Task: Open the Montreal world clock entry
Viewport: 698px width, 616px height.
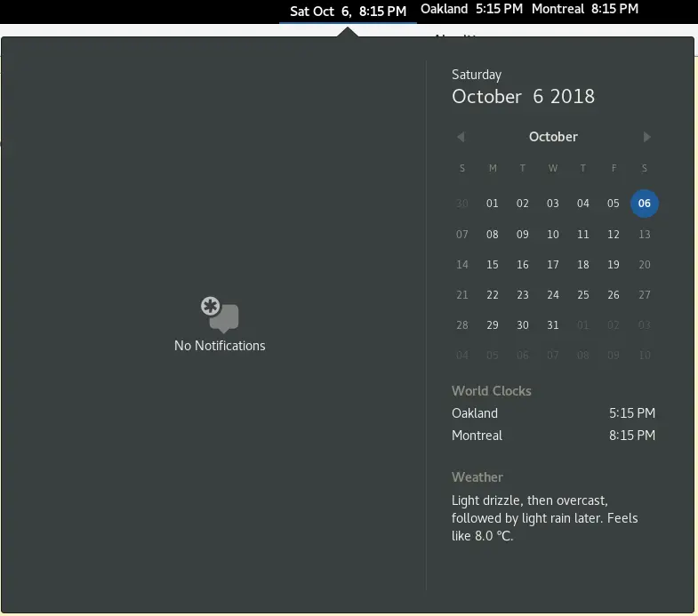Action: pos(553,436)
